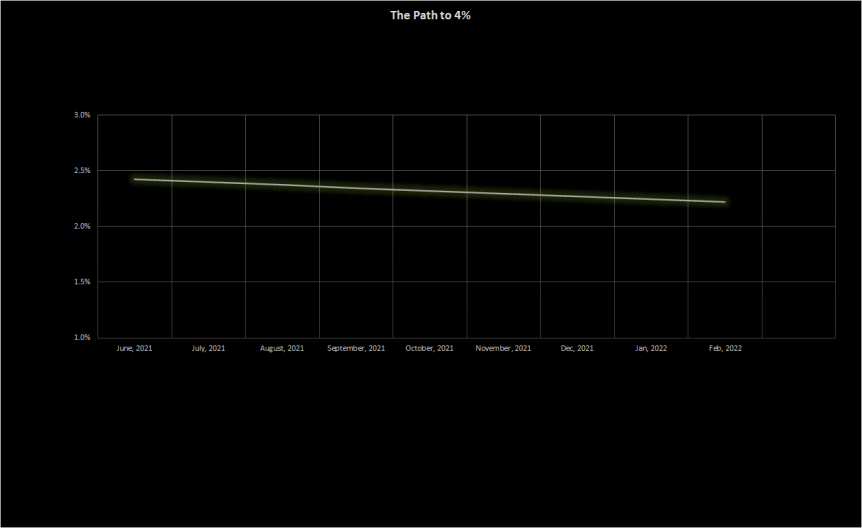Select the glowing data series line above October, 2021
Viewport: 862px width, 528px height.
pos(430,190)
